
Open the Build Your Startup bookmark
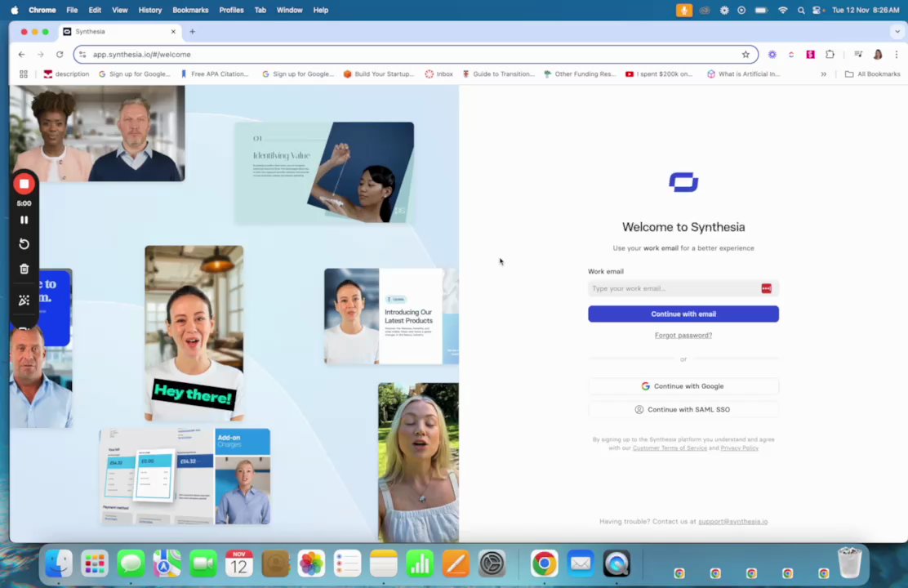[x=379, y=74]
